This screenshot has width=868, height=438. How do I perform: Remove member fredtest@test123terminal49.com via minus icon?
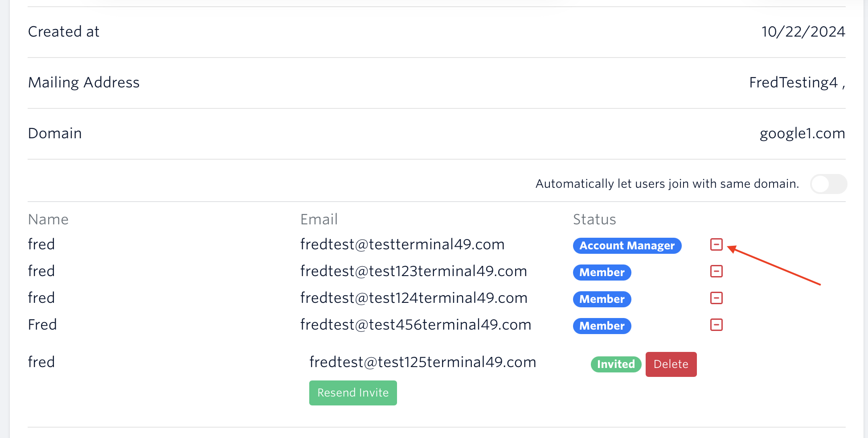pos(716,271)
